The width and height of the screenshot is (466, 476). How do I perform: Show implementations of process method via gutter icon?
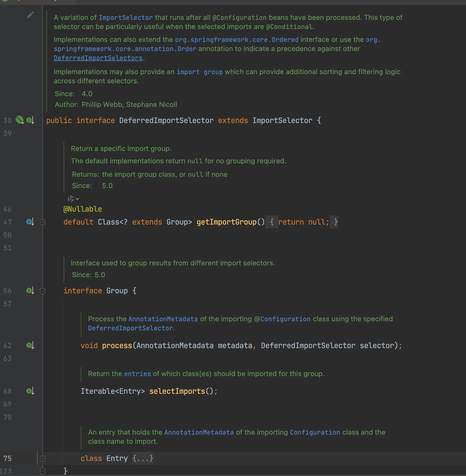pos(30,345)
